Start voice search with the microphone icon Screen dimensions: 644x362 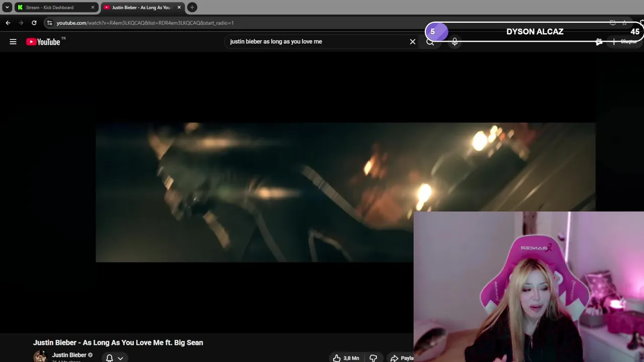pyautogui.click(x=454, y=42)
